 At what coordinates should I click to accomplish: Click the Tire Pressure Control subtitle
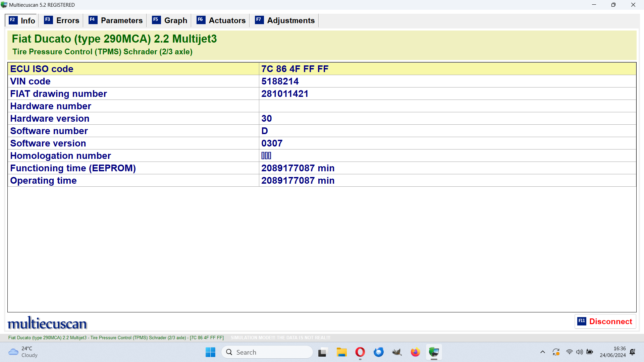102,52
